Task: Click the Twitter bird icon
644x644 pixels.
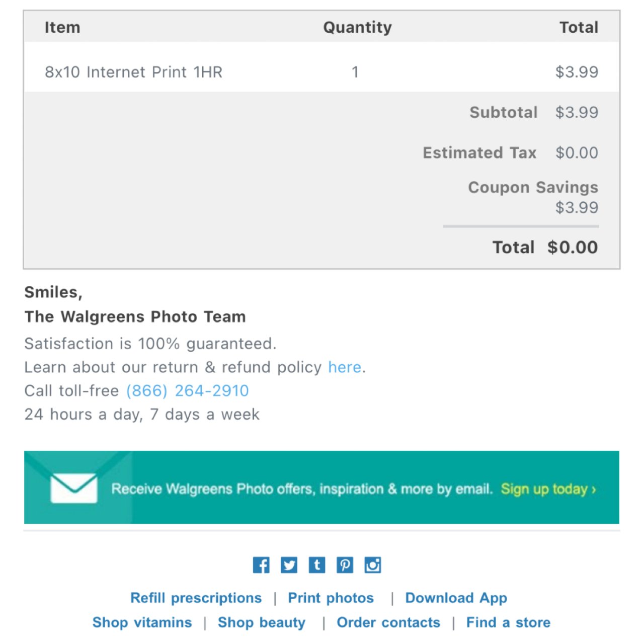Action: tap(289, 565)
